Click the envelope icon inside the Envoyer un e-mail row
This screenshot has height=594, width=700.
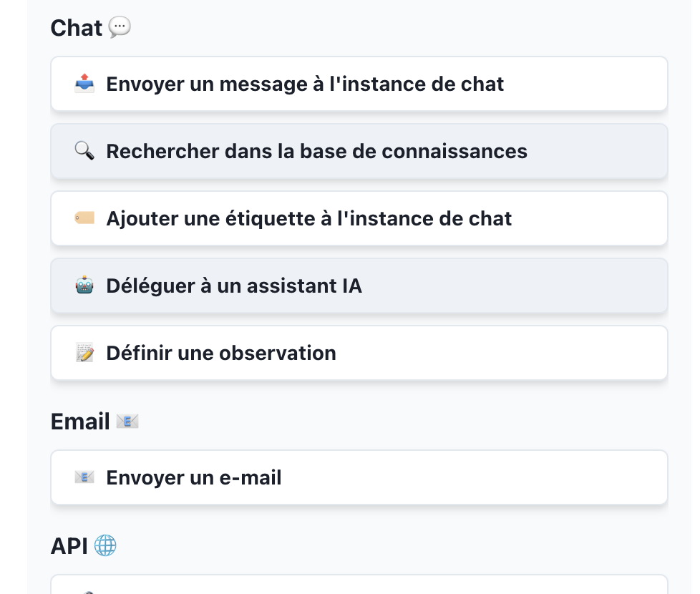point(84,477)
